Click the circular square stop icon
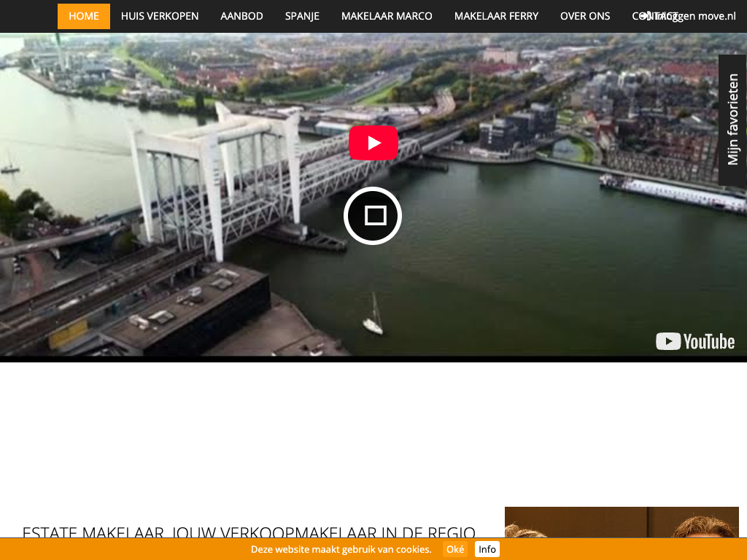Viewport: 747px width, 560px height. point(373,216)
